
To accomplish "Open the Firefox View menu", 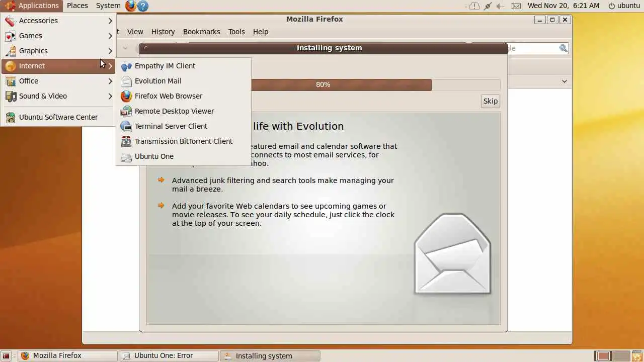I will pyautogui.click(x=135, y=32).
